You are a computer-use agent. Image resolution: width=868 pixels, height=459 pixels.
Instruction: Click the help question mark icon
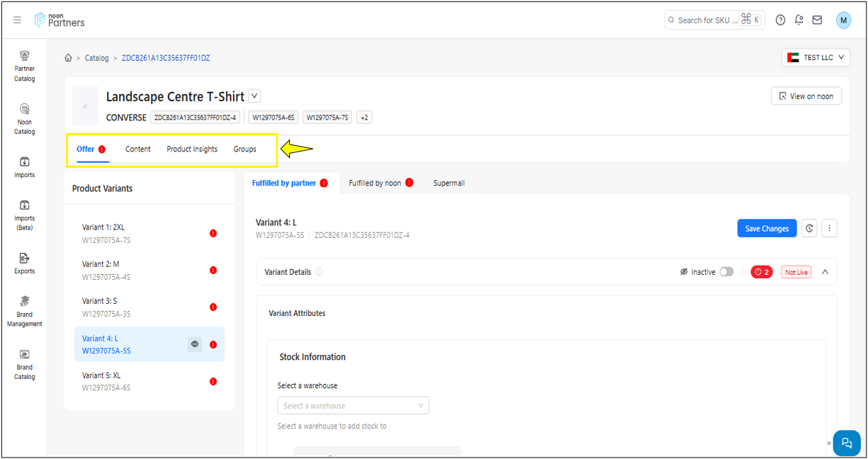(x=780, y=20)
